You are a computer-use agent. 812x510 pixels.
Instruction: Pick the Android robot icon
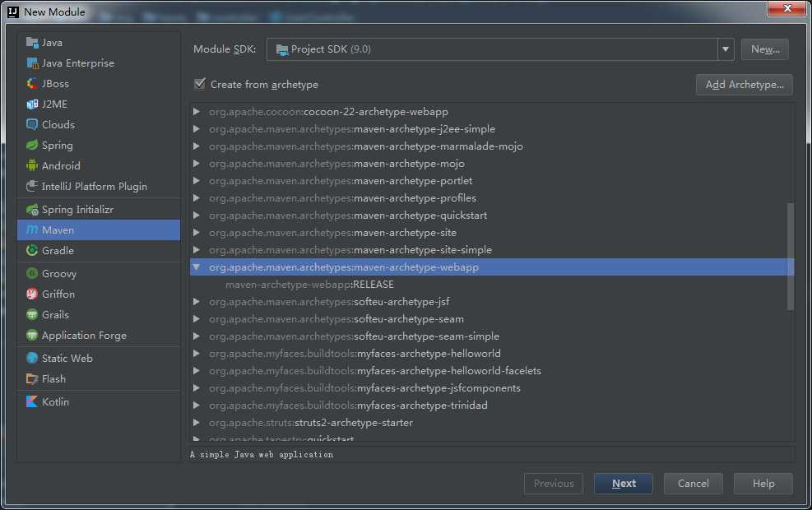[32, 165]
